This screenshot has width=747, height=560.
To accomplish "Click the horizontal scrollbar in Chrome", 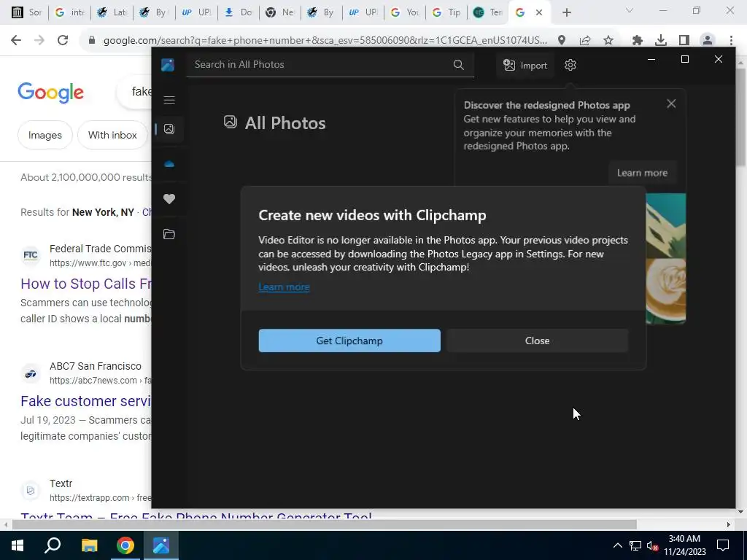I will 324,524.
